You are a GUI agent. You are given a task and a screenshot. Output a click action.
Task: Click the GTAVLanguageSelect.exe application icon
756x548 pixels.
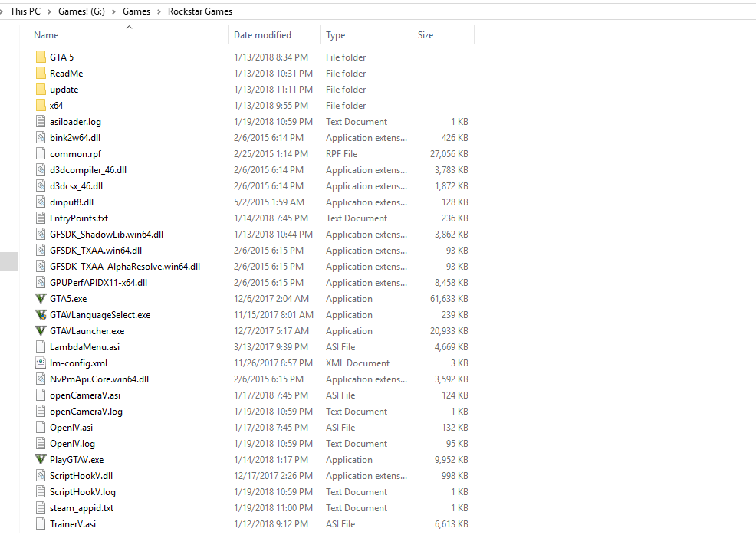point(41,315)
